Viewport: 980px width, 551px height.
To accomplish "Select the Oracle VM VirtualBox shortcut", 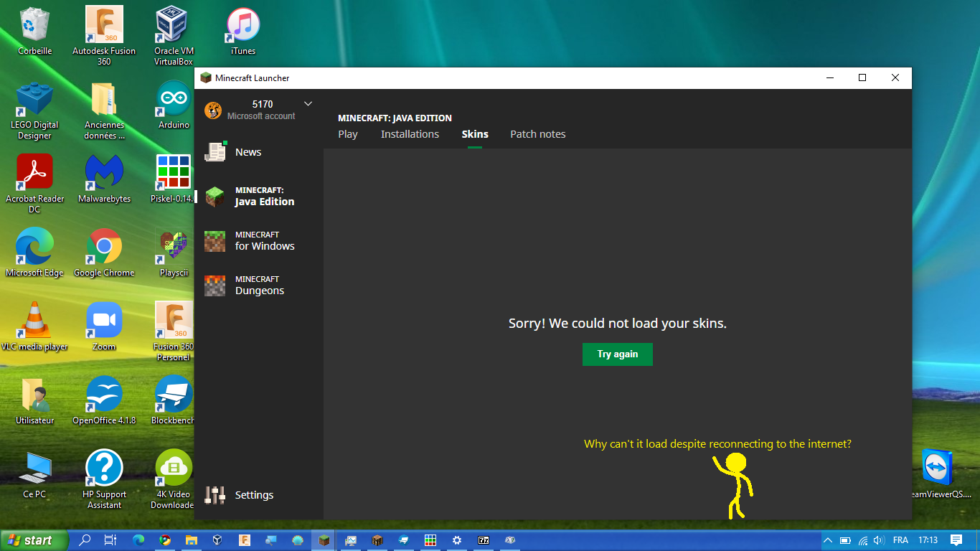I will pyautogui.click(x=174, y=36).
